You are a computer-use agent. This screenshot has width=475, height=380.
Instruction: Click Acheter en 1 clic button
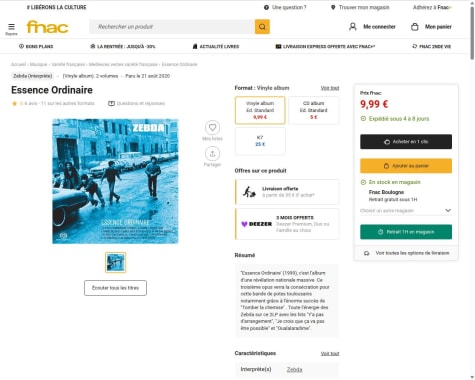coord(406,142)
